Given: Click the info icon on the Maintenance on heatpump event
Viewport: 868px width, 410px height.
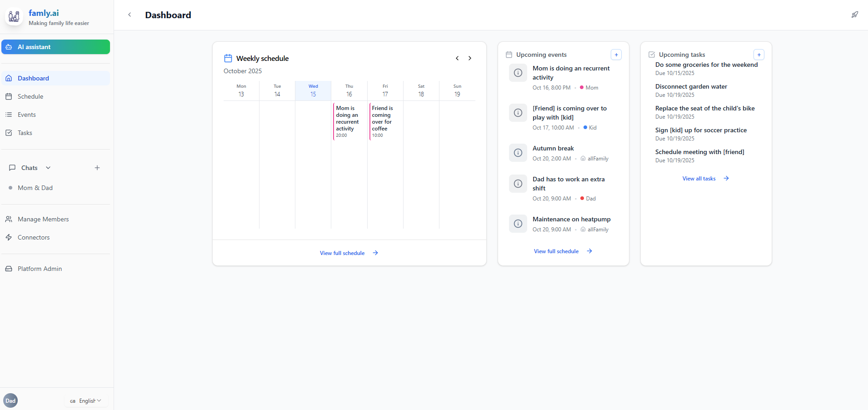Looking at the screenshot, I should 517,223.
